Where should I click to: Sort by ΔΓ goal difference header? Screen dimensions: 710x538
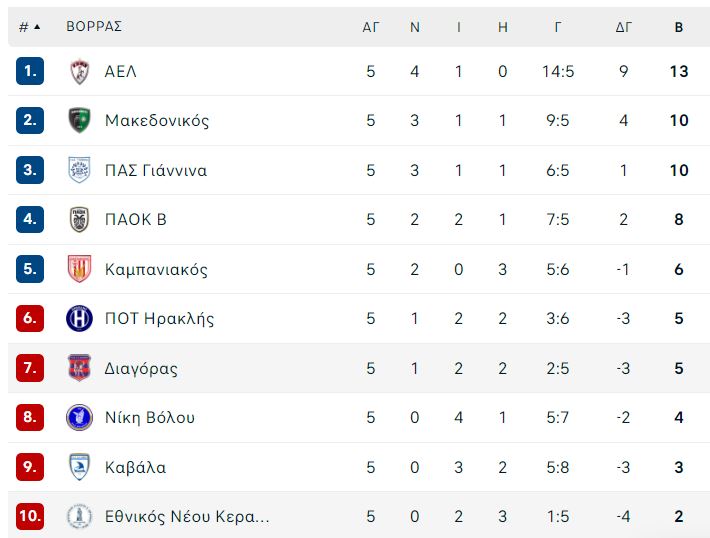[623, 27]
